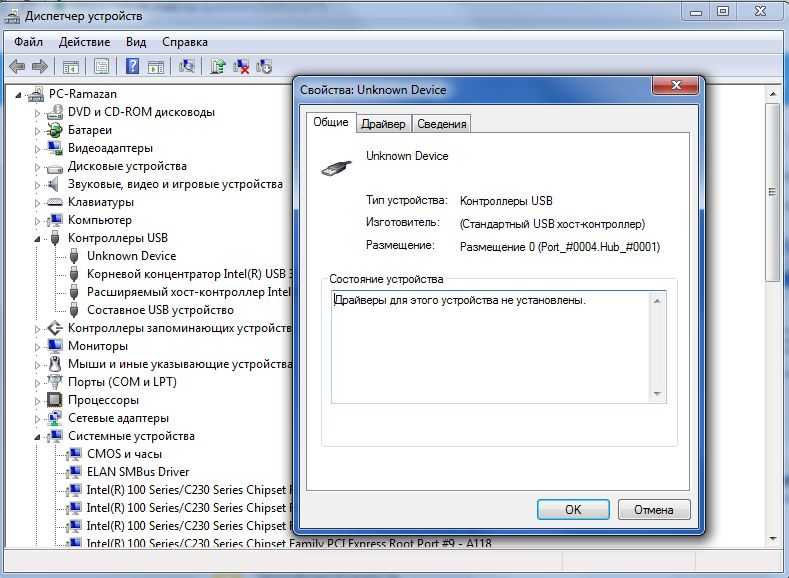Open the Файл menu
789x578 pixels.
click(x=28, y=42)
